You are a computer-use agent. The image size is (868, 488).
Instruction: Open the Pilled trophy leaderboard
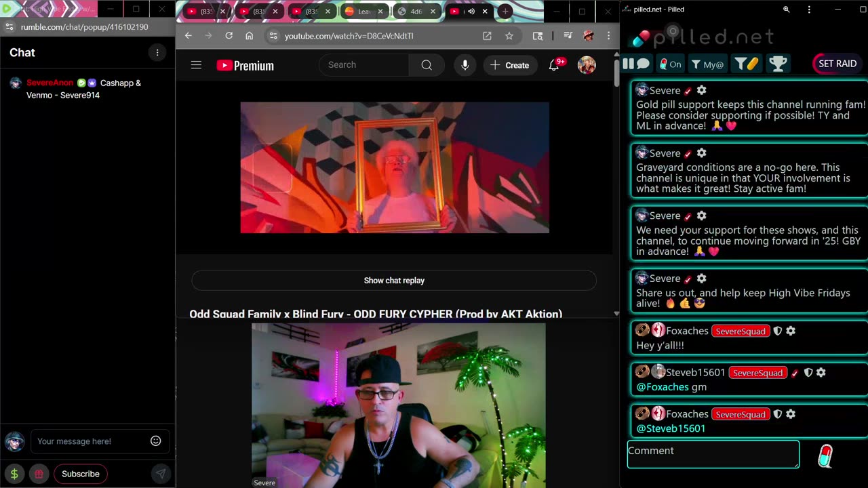coord(778,64)
